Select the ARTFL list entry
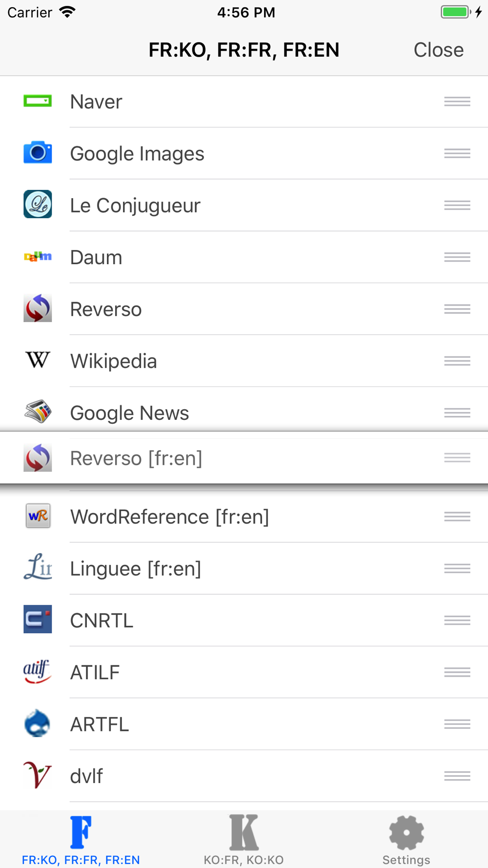This screenshot has height=868, width=488. click(244, 724)
